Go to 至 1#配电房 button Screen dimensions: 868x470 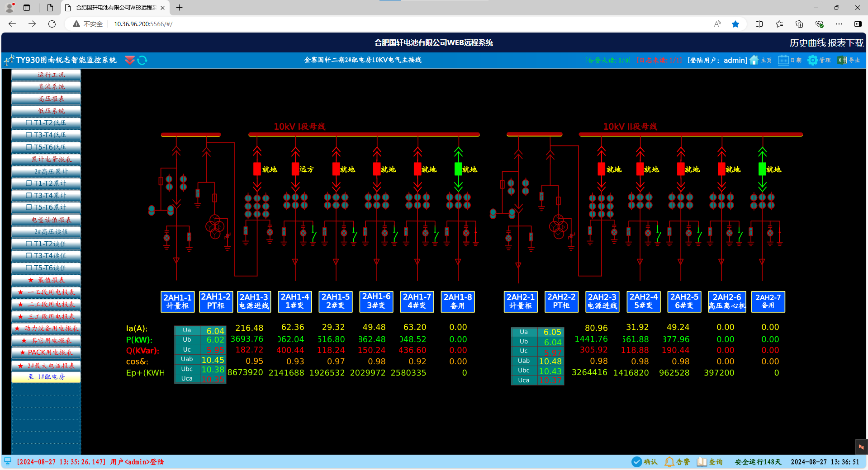click(46, 377)
